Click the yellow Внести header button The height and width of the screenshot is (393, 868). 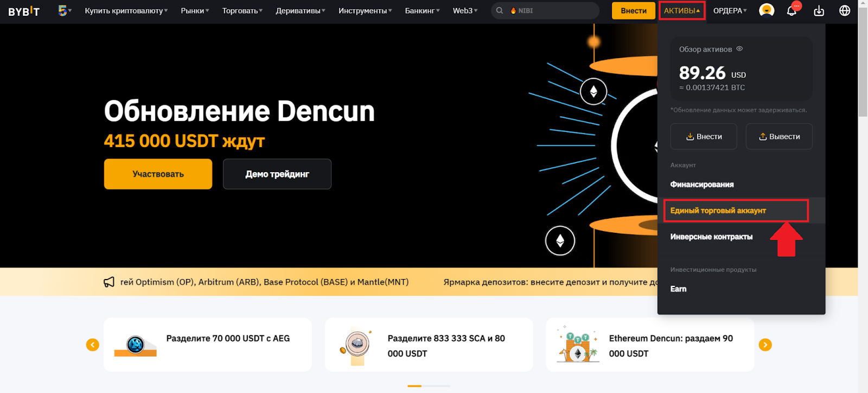(634, 10)
